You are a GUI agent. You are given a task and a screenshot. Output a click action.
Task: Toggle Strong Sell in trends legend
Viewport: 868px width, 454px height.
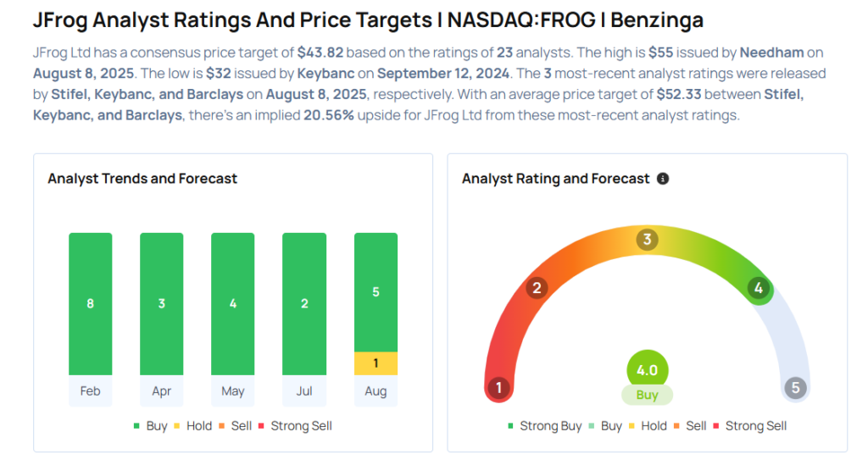[x=296, y=426]
